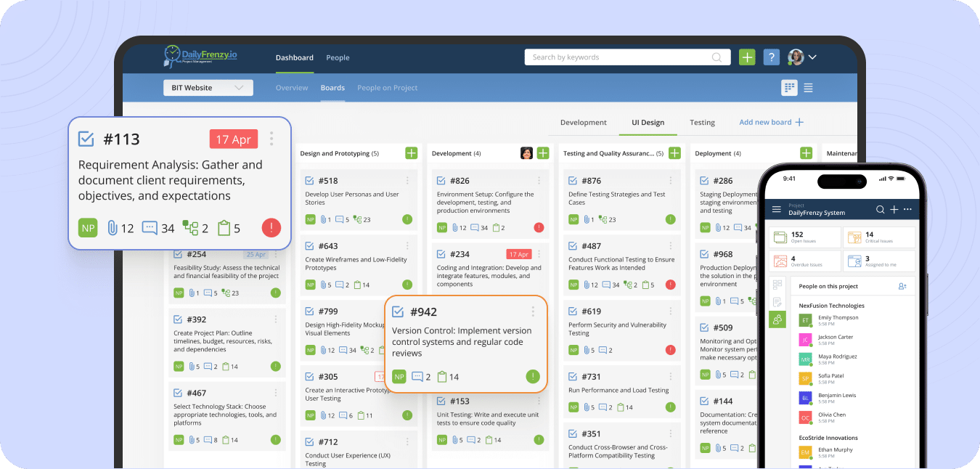The width and height of the screenshot is (980, 469).
Task: Expand user profile menu chevron
Action: tap(812, 57)
